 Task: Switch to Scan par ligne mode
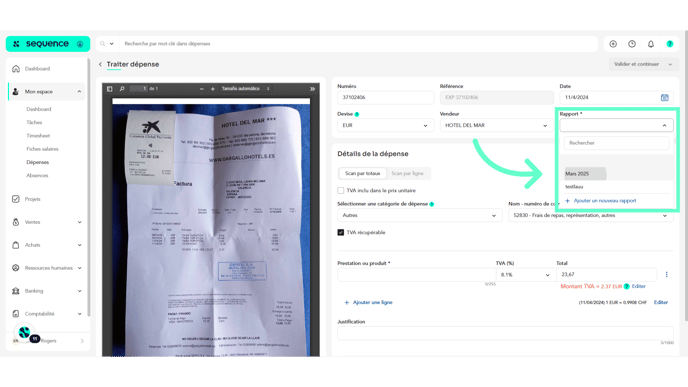tap(407, 173)
